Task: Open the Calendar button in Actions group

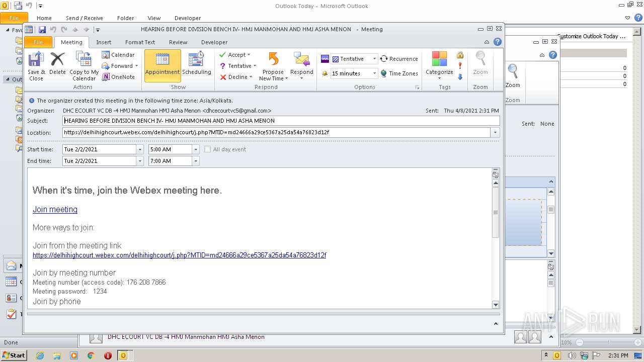Action: tap(118, 55)
